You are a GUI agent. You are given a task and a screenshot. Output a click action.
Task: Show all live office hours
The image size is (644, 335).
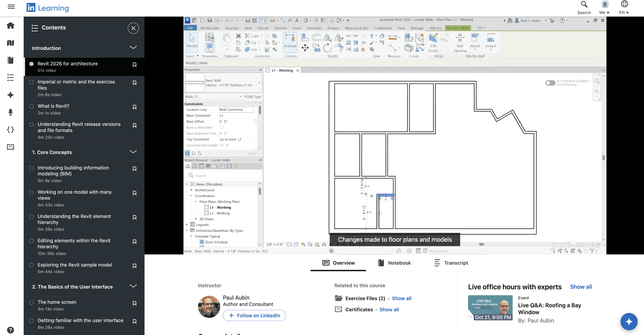click(581, 287)
